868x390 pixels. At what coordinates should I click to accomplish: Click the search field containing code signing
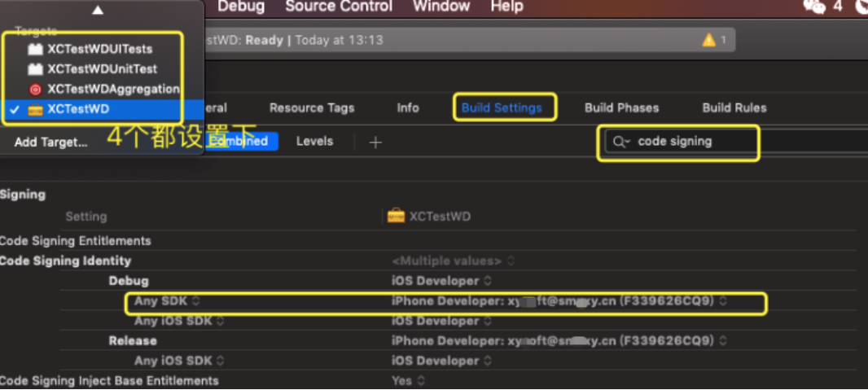coord(736,142)
